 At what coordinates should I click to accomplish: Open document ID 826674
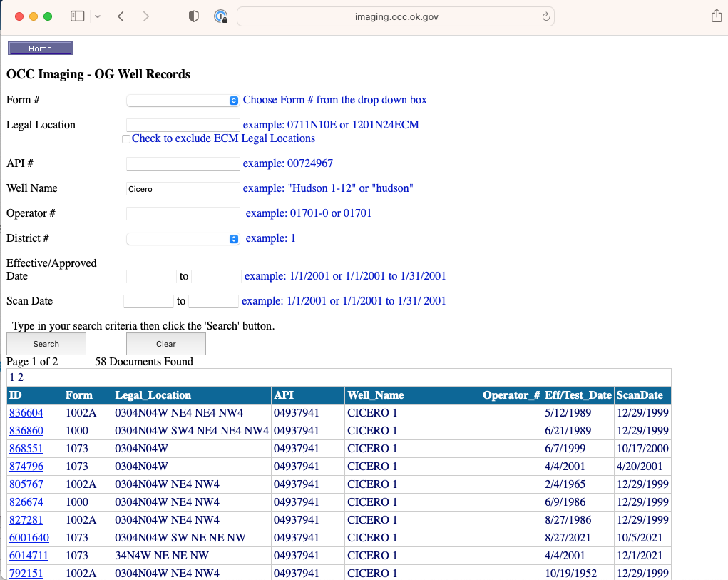click(x=26, y=502)
